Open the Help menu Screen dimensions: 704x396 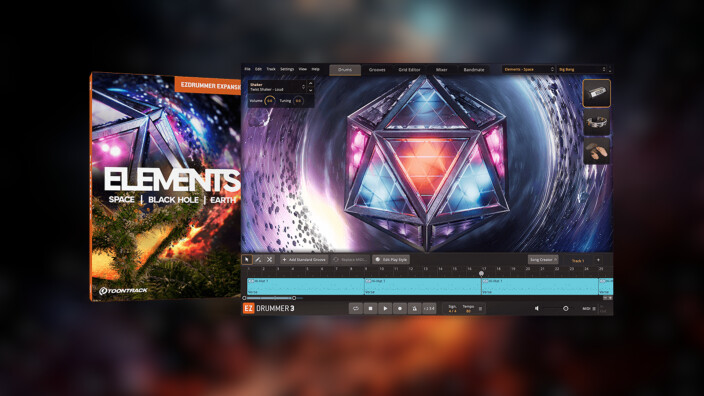(316, 69)
